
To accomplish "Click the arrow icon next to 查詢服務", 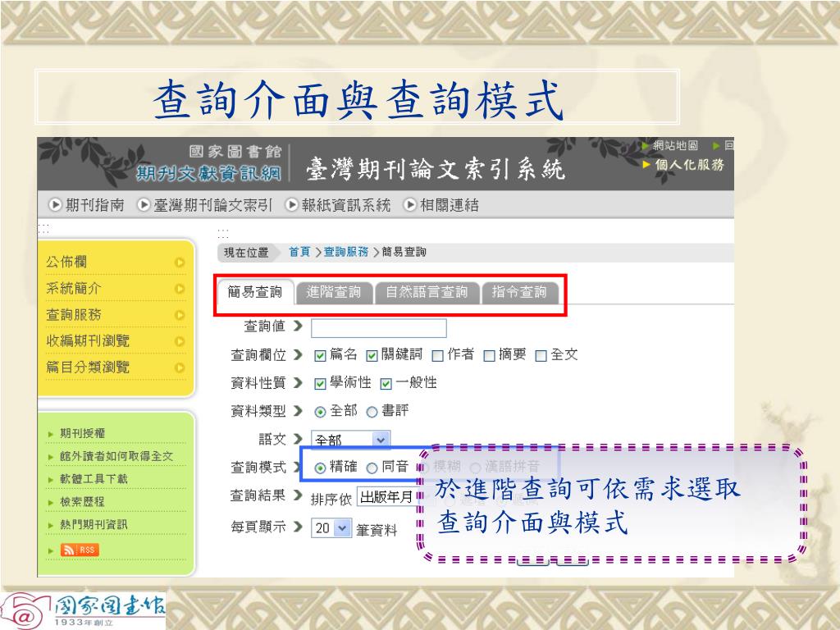I will [x=180, y=315].
